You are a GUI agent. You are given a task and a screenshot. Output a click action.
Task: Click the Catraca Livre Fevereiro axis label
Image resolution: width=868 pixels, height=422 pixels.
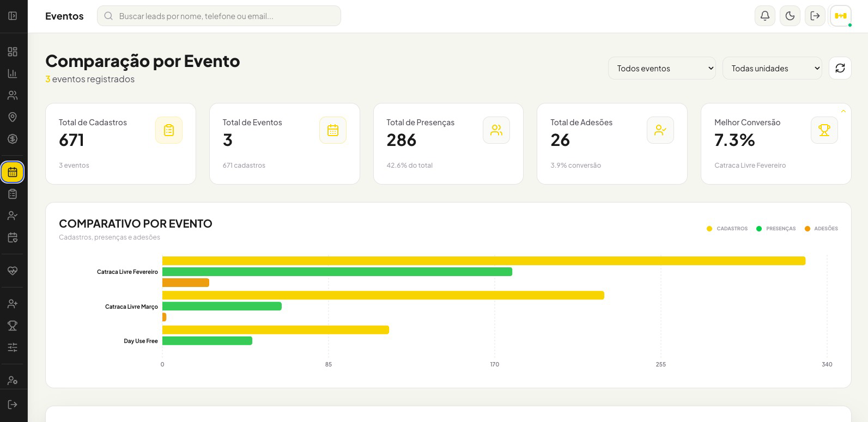[x=128, y=272]
